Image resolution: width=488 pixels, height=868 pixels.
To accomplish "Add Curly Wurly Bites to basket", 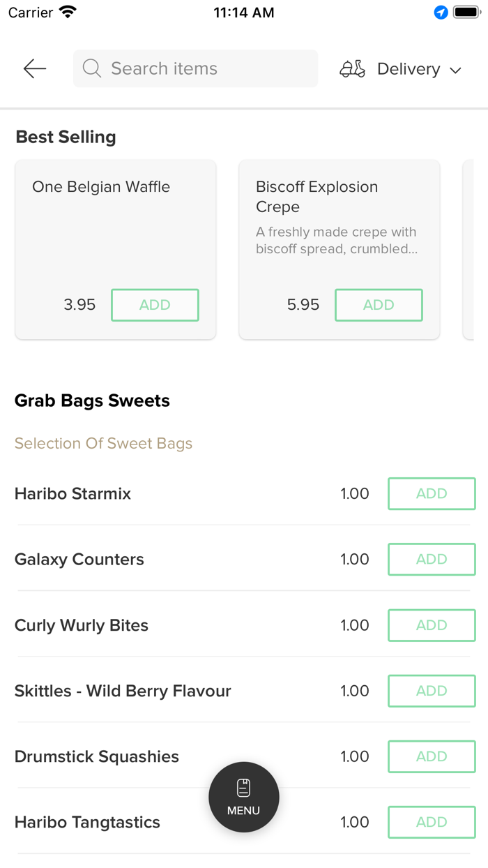I will point(432,625).
